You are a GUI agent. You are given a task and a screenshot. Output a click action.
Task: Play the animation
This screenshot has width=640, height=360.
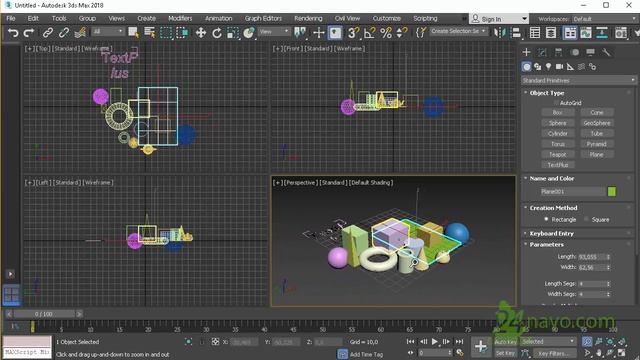(435, 342)
